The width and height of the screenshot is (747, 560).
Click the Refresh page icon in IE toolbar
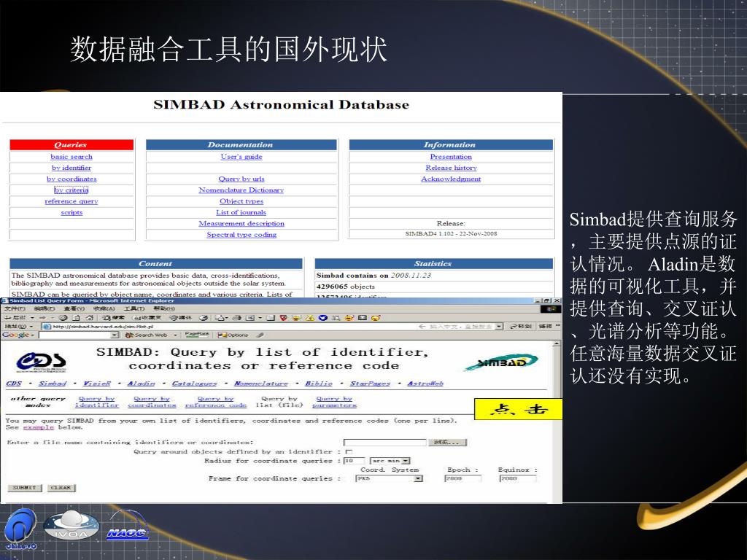(x=76, y=318)
